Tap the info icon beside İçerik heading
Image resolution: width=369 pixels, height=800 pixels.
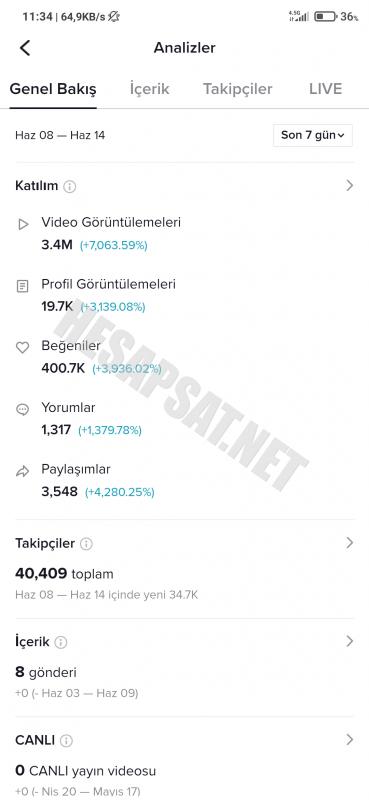coord(61,642)
